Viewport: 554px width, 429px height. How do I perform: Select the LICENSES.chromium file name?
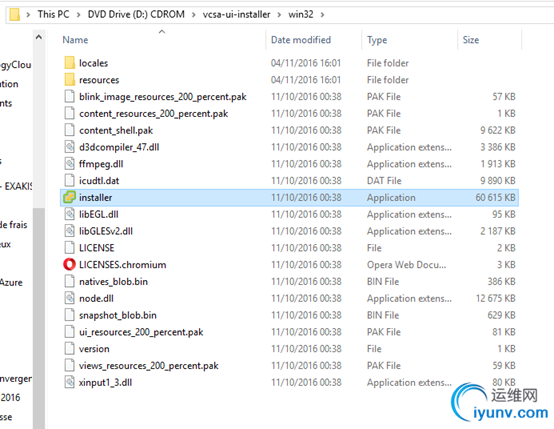point(122,265)
